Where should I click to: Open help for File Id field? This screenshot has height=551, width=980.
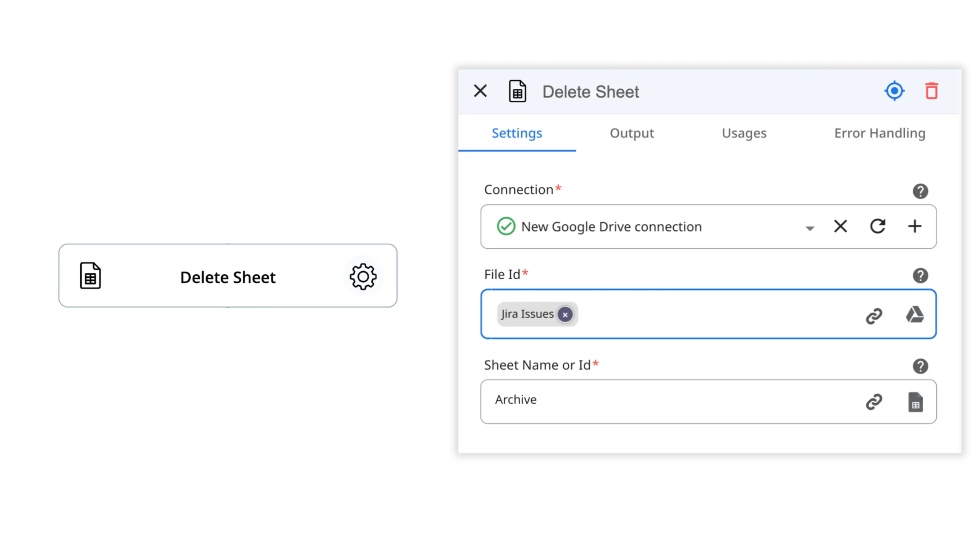(920, 275)
